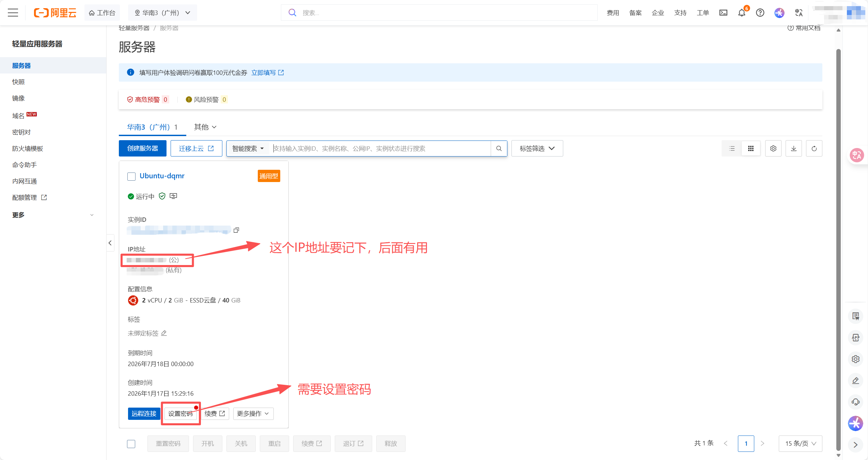Toggle the select-all checkbox at bottom
868x460 pixels.
coord(131,444)
